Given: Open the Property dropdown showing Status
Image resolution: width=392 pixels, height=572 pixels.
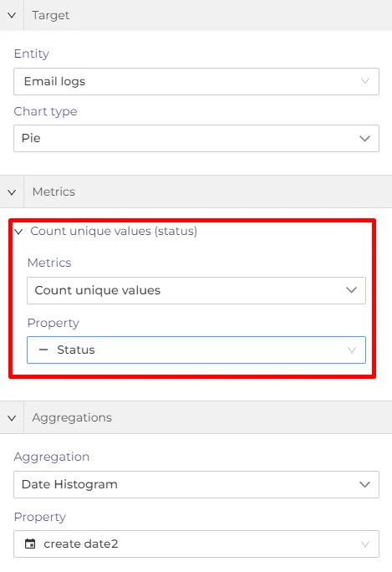Looking at the screenshot, I should click(x=196, y=350).
